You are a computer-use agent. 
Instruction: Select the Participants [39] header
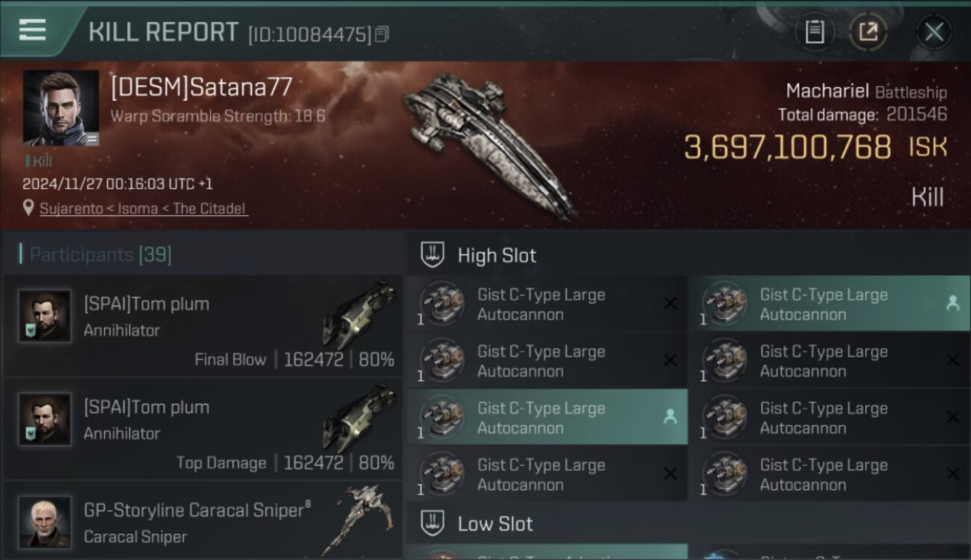[x=100, y=255]
